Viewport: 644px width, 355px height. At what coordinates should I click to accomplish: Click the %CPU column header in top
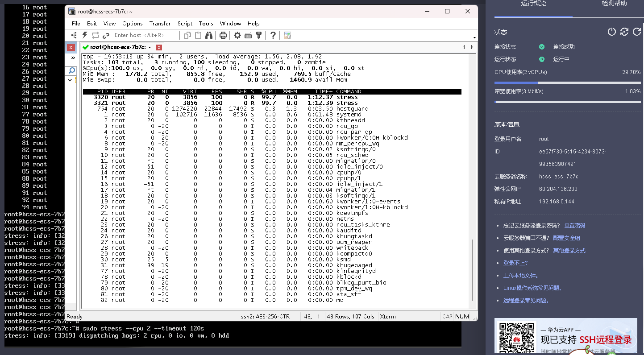(x=269, y=91)
